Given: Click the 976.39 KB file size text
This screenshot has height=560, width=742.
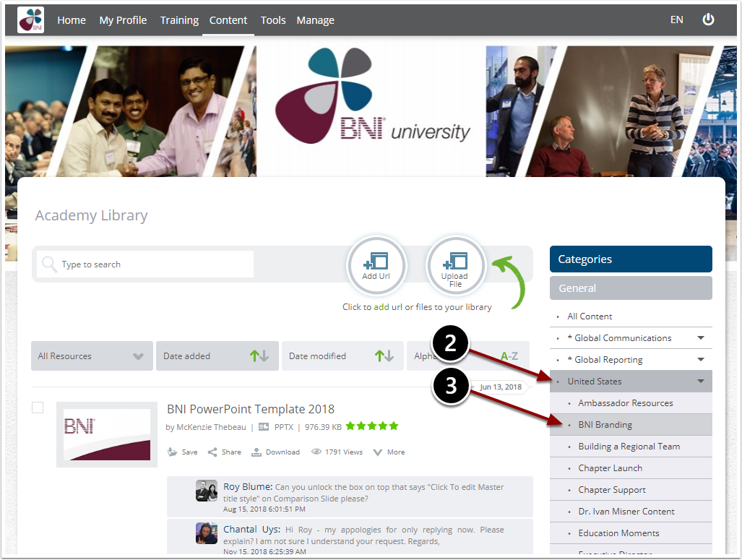Looking at the screenshot, I should pos(323,427).
